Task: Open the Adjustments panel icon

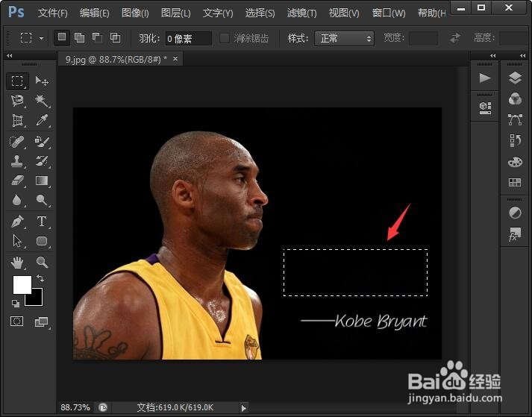Action: point(515,213)
